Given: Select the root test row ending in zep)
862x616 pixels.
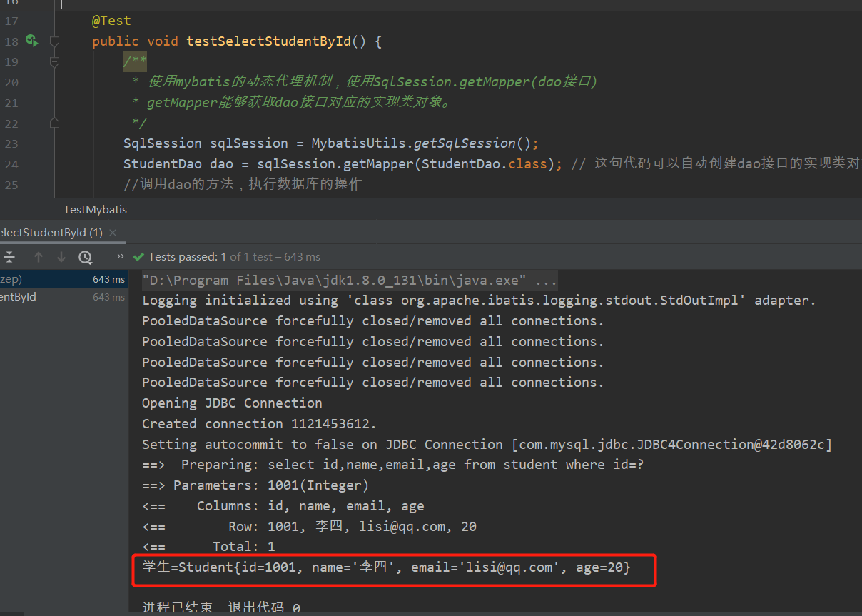Looking at the screenshot, I should [x=64, y=279].
